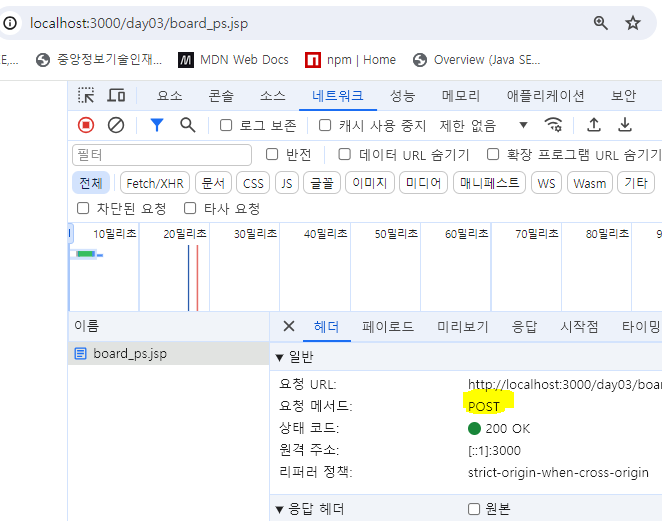Import HAR file with upload arrow icon
Image resolution: width=662 pixels, height=521 pixels.
point(594,125)
